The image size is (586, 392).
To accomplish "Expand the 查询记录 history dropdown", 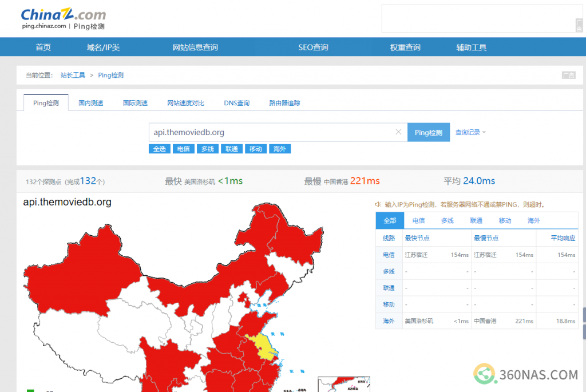I will coord(470,132).
